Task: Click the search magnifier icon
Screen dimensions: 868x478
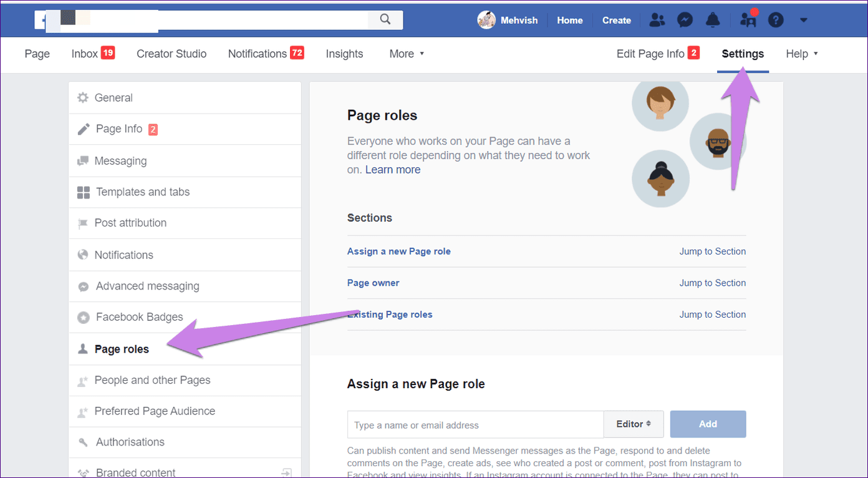Action: (385, 20)
